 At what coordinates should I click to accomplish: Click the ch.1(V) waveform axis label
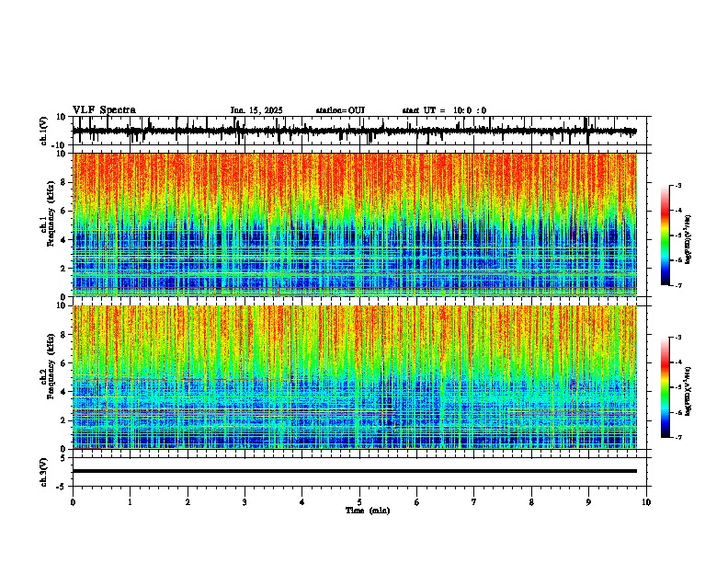pyautogui.click(x=44, y=131)
